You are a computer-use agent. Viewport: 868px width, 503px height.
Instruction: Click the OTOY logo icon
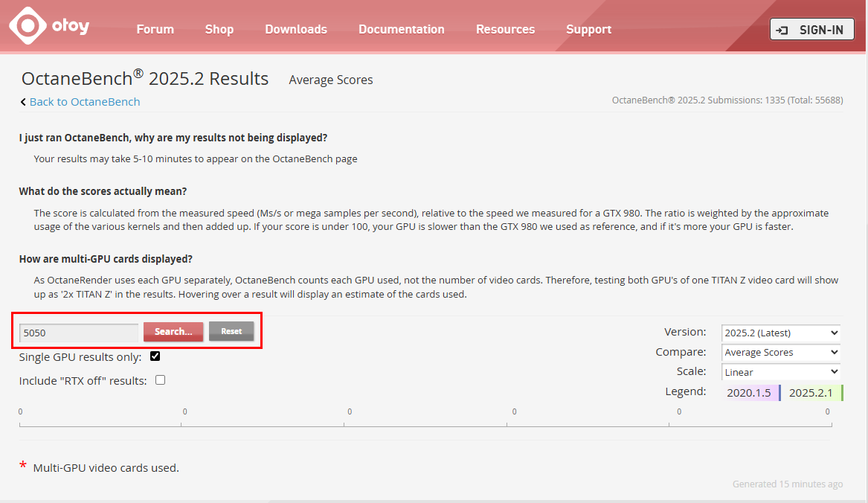pyautogui.click(x=28, y=25)
